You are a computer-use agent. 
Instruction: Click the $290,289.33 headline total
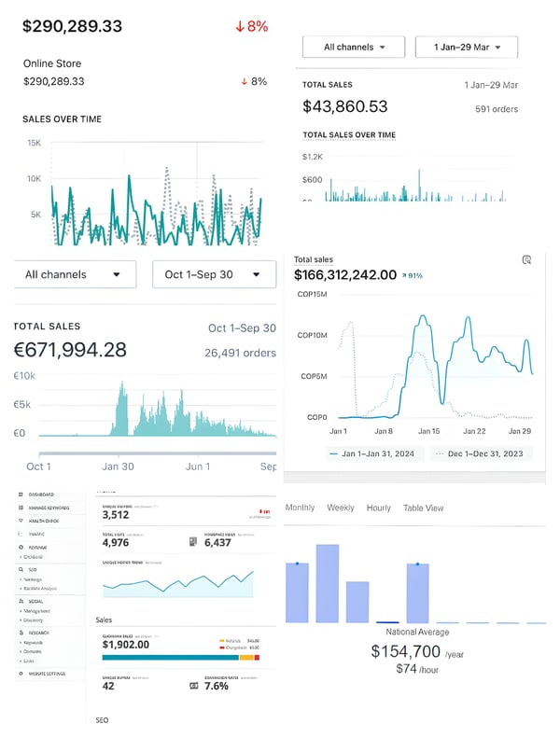point(72,26)
